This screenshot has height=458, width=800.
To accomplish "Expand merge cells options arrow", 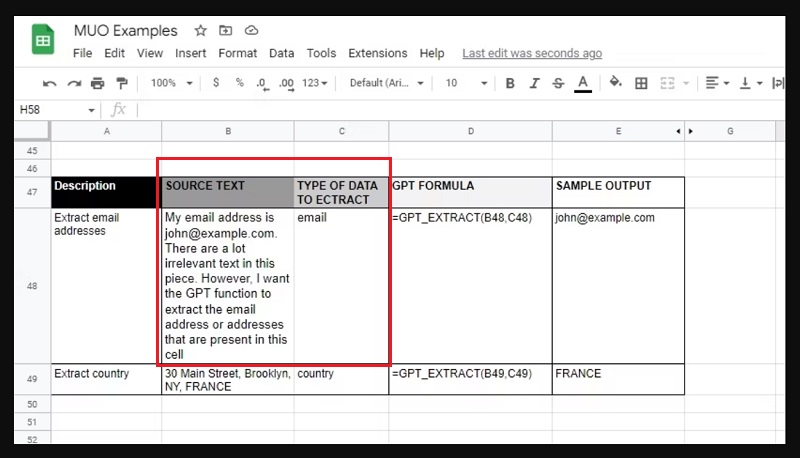I will pyautogui.click(x=686, y=83).
